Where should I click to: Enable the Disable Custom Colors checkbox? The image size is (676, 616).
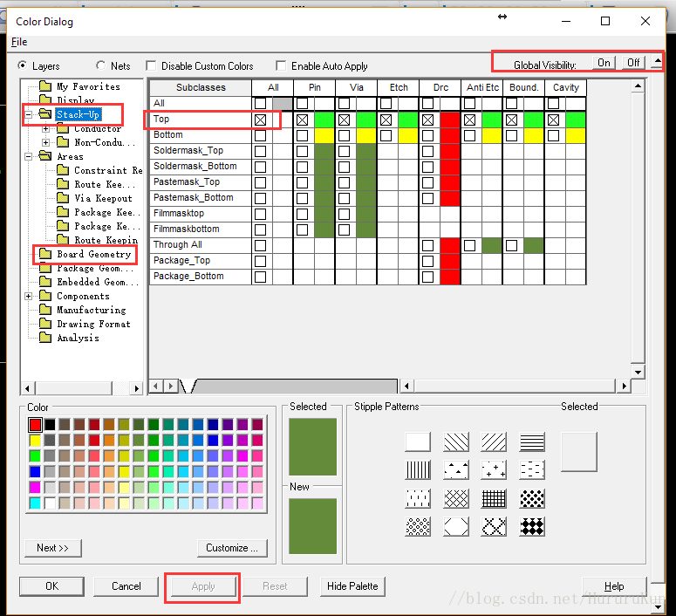tap(152, 66)
